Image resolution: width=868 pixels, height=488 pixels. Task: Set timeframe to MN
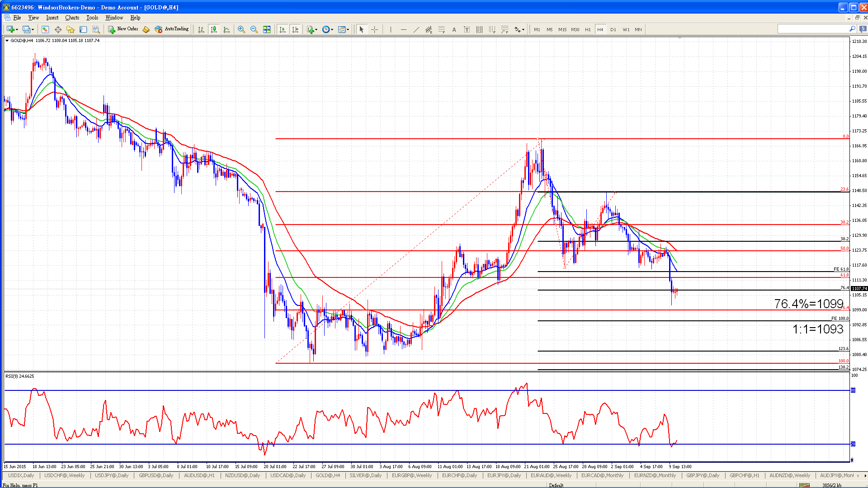[638, 29]
